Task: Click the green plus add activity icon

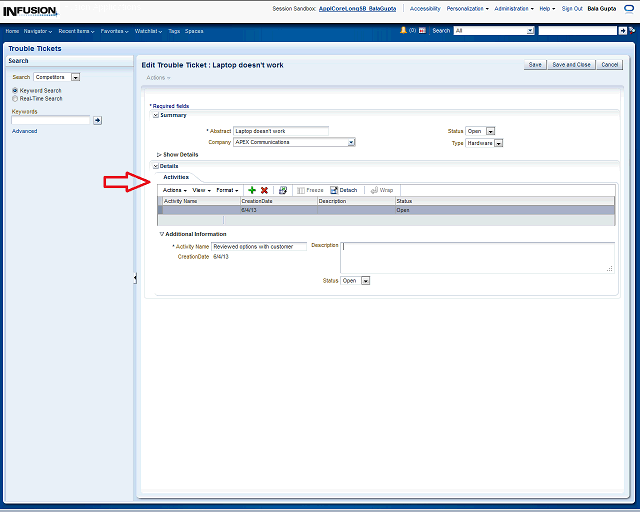Action: (x=252, y=190)
